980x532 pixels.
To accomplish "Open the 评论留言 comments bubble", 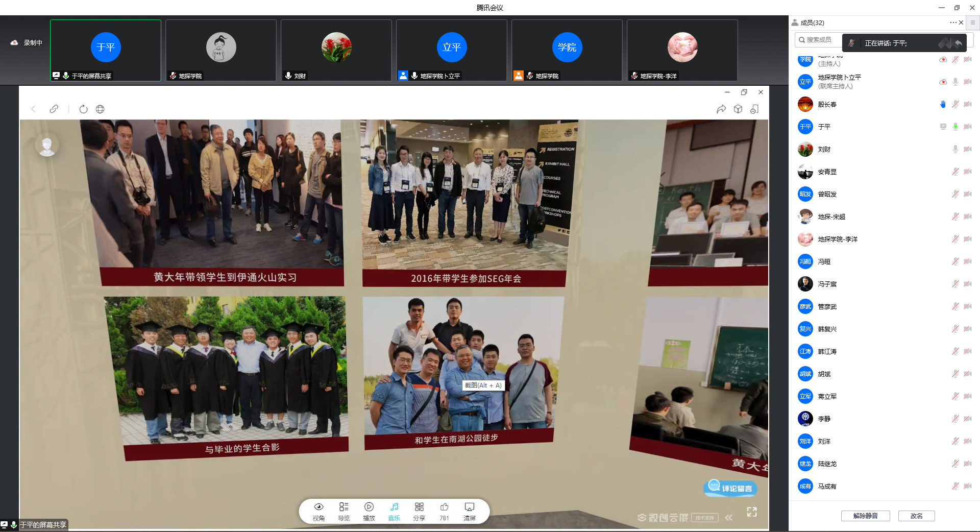I will [730, 488].
